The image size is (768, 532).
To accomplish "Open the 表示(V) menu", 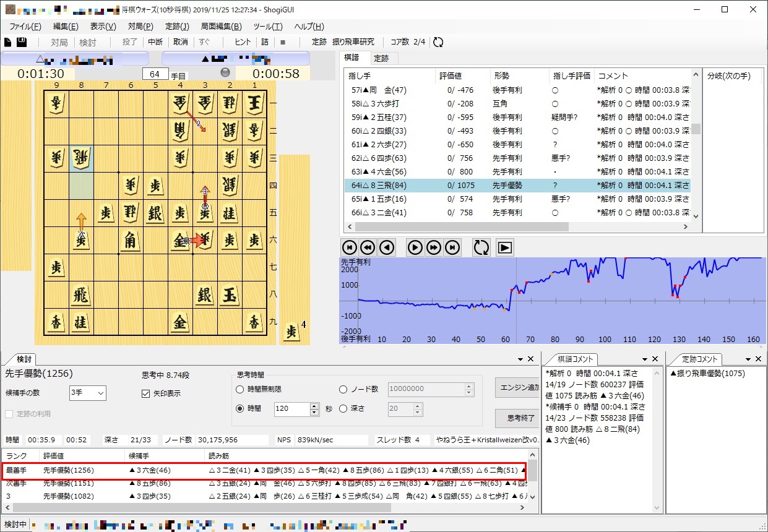I will 103,27.
